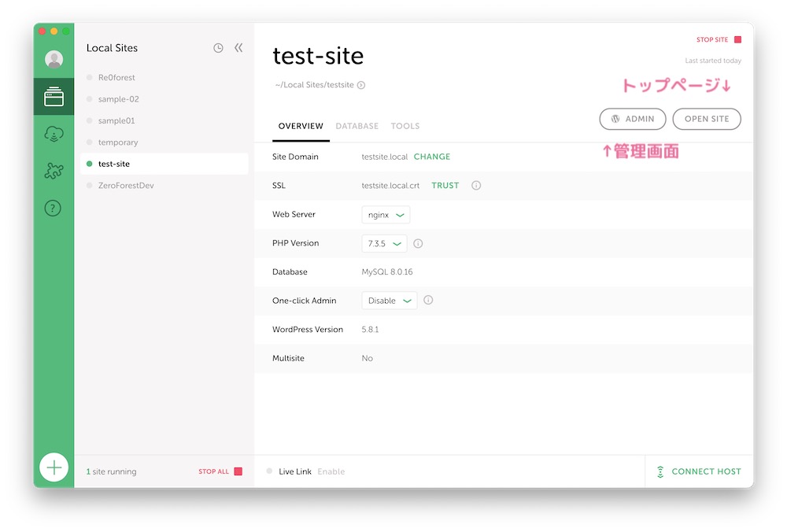
Task: Open the Cloud Connect sidebar icon
Action: (x=54, y=134)
